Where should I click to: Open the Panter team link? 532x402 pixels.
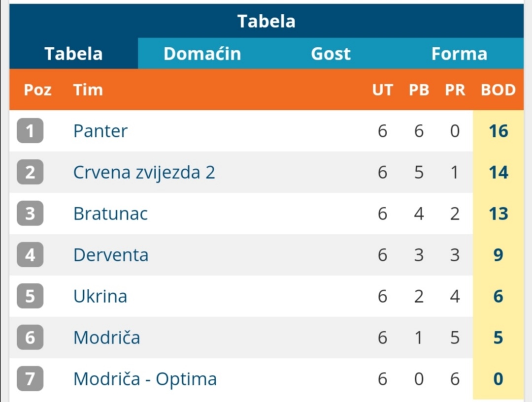(x=100, y=131)
